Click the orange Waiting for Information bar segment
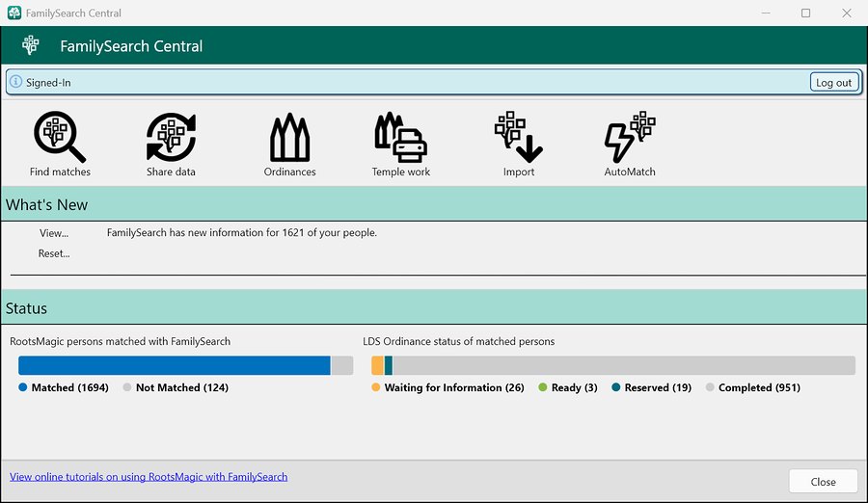 (377, 365)
